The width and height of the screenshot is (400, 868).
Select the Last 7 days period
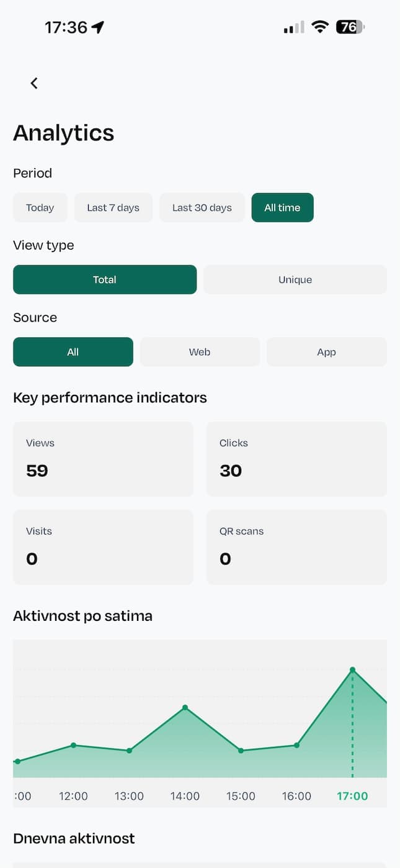tap(113, 207)
